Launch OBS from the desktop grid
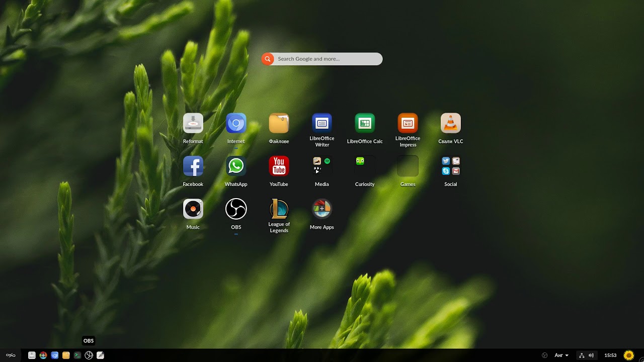 point(236,209)
